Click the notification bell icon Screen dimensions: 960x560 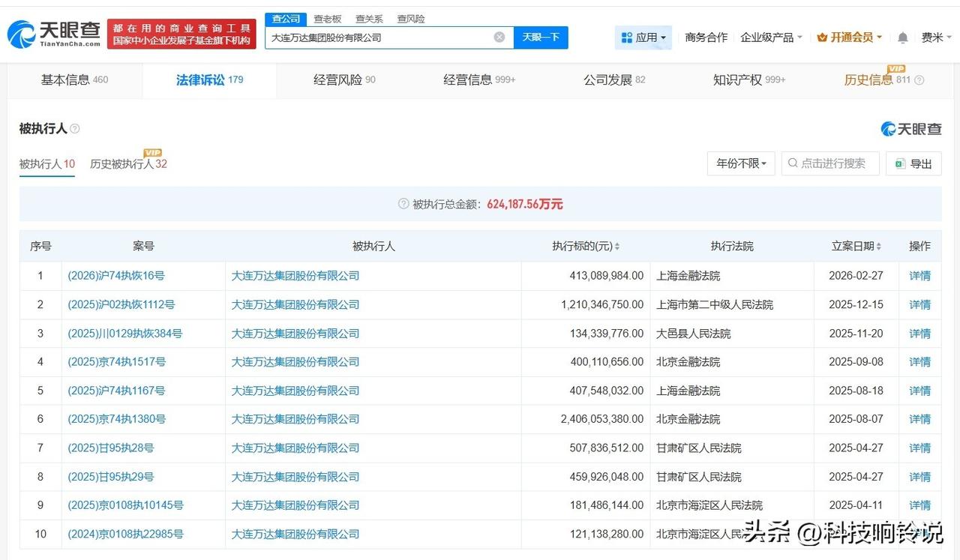tap(901, 37)
